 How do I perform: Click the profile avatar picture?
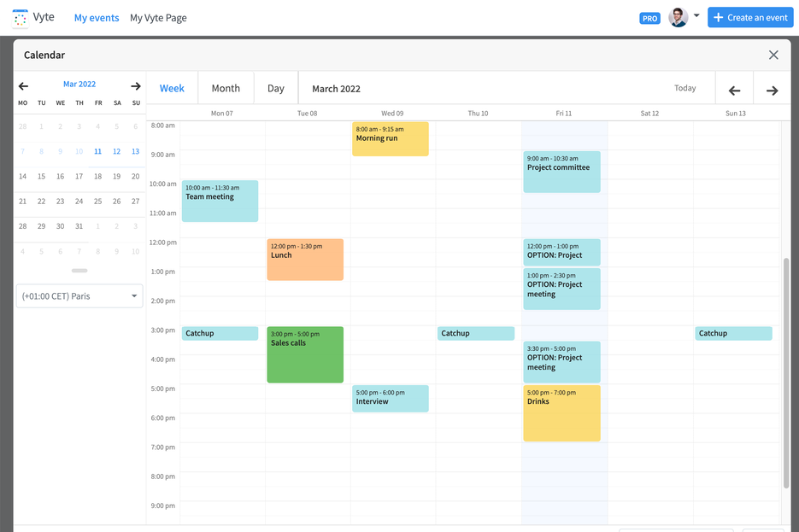point(678,17)
